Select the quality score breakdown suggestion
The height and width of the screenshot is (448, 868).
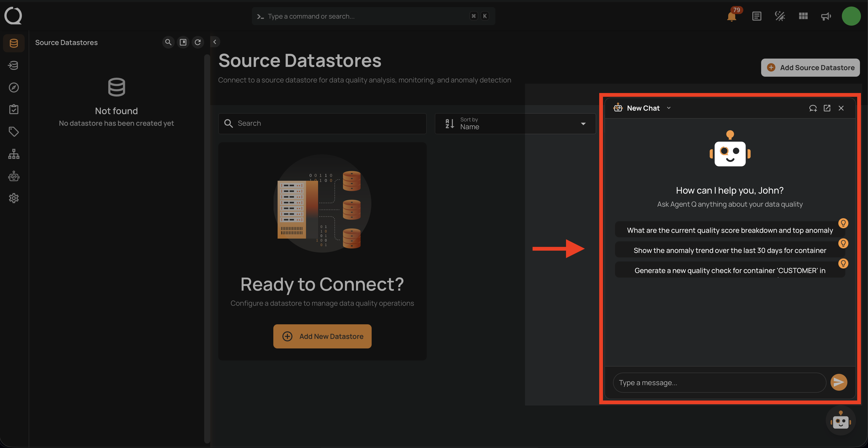point(729,230)
